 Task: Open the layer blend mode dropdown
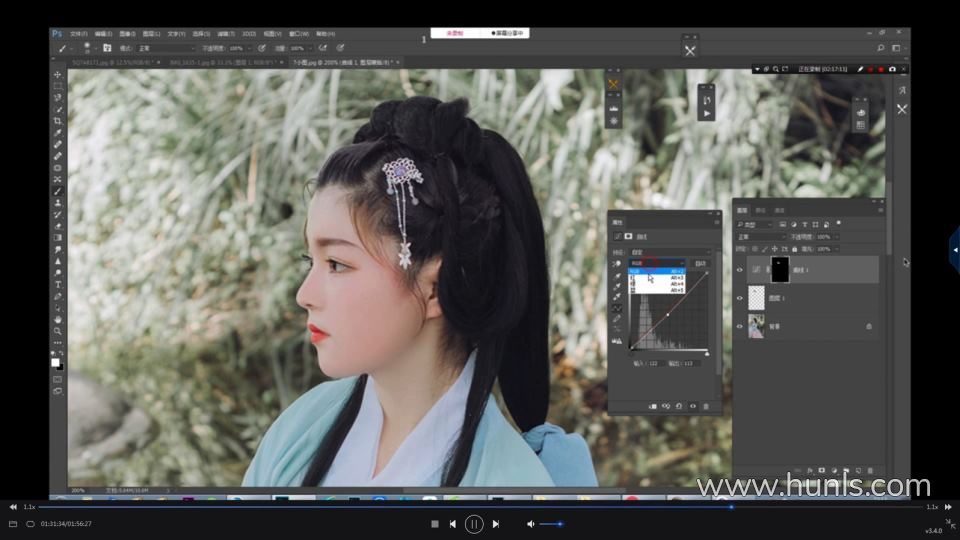point(762,237)
